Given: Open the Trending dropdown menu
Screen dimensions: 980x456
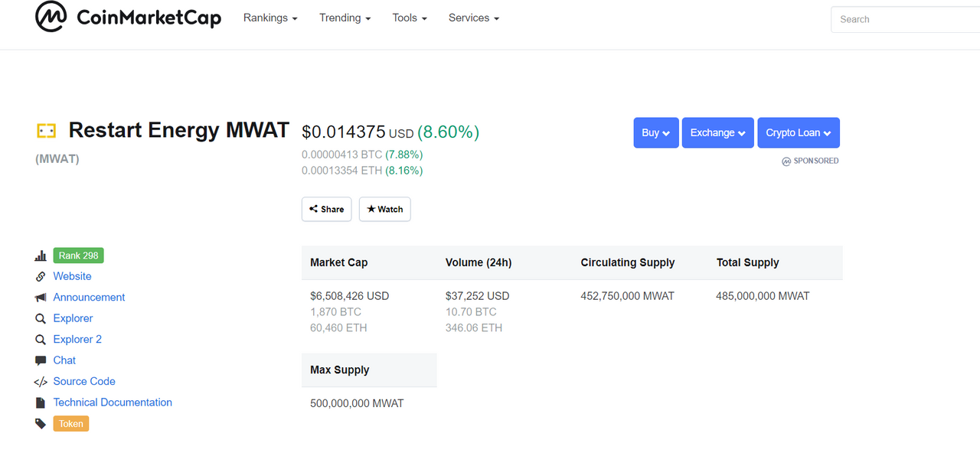Looking at the screenshot, I should click(x=345, y=18).
